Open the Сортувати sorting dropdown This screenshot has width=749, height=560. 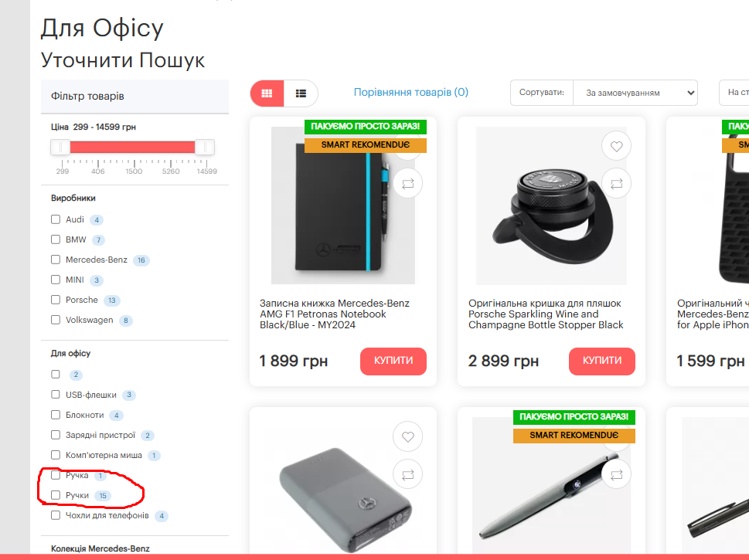tap(635, 93)
